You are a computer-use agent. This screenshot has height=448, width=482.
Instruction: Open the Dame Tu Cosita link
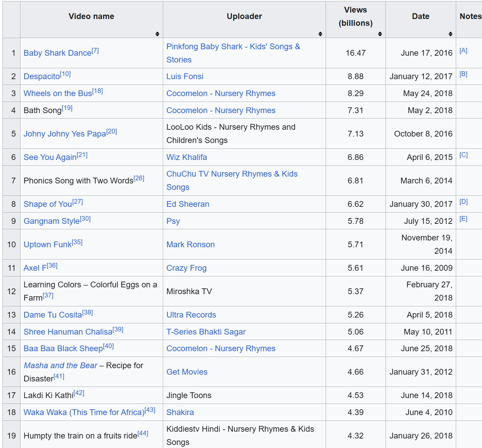(x=53, y=315)
